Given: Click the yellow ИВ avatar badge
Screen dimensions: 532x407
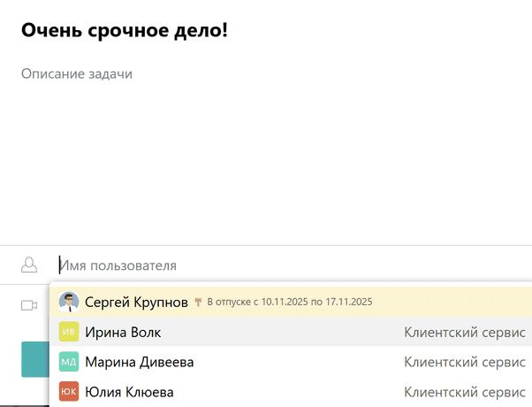Looking at the screenshot, I should 69,332.
